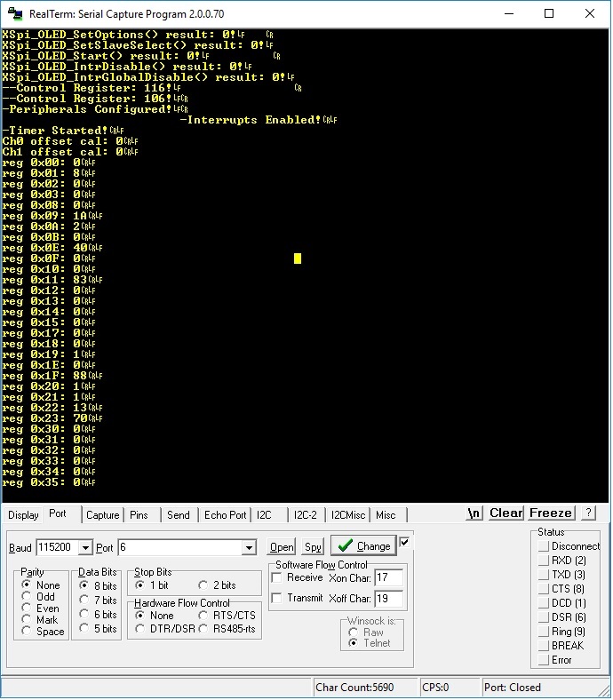Select 7 bits data bits
613x700 pixels.
[98, 600]
